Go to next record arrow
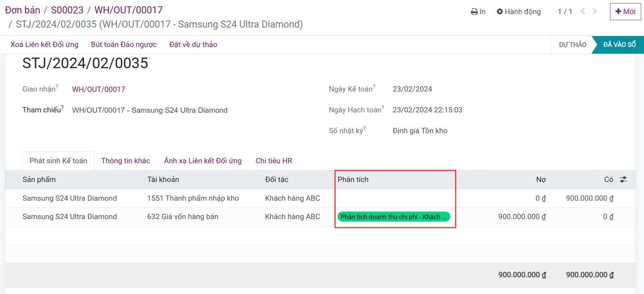644x294 pixels. coord(595,11)
